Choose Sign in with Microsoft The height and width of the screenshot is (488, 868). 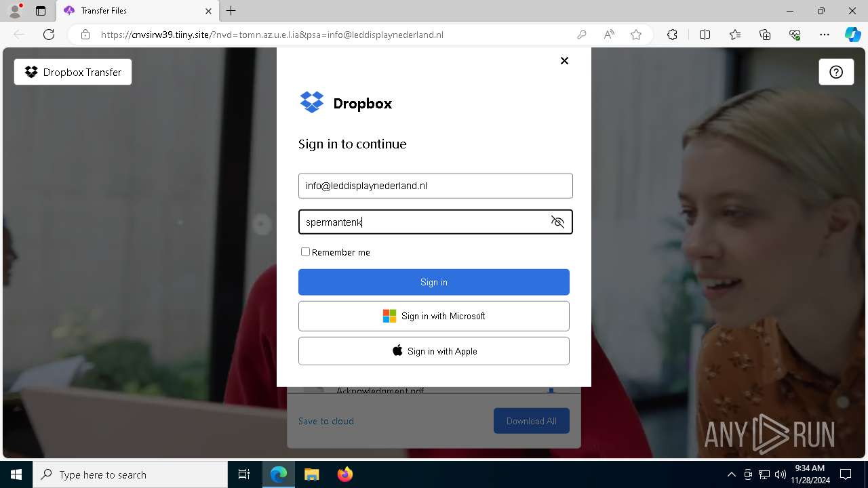pyautogui.click(x=434, y=316)
